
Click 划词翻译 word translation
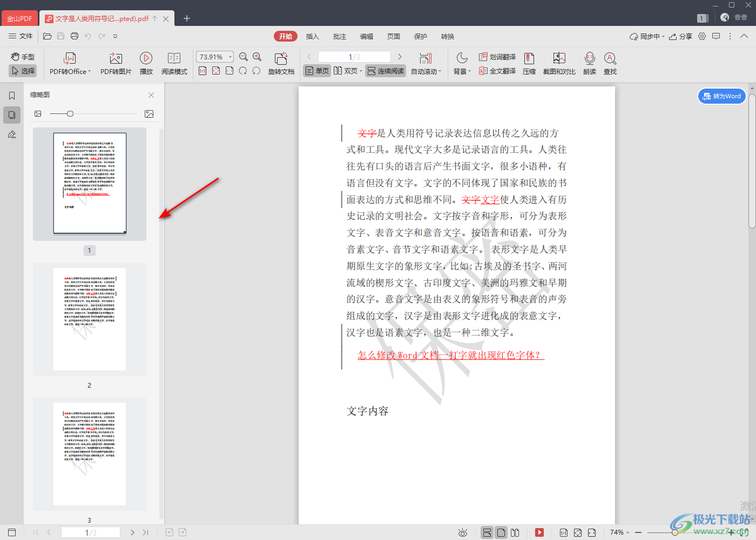tap(497, 57)
